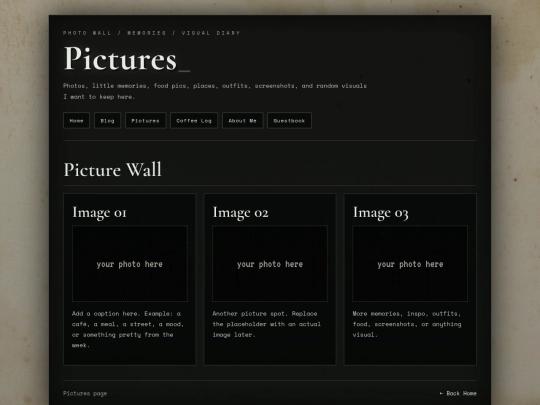
Task: Click the caption starting 'Add a caption here'
Action: pyautogui.click(x=128, y=329)
